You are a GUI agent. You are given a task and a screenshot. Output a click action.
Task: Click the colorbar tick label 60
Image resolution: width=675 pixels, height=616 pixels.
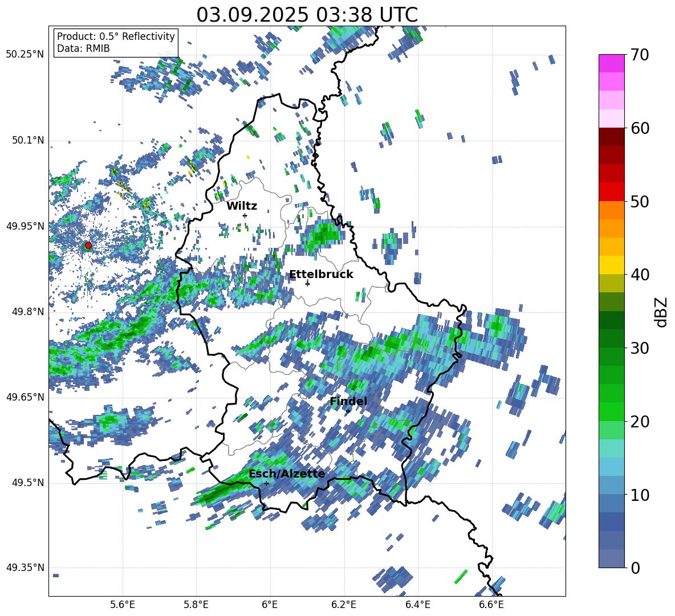tap(640, 128)
